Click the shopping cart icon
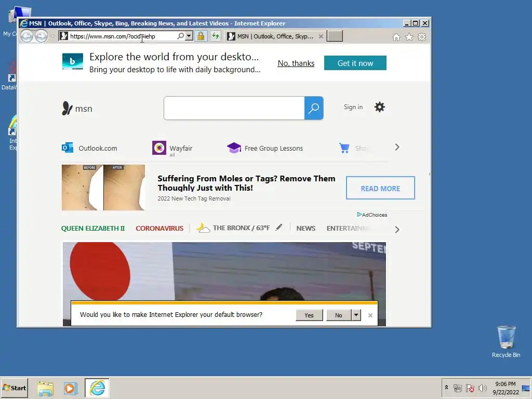Image resolution: width=532 pixels, height=399 pixels. (x=344, y=148)
